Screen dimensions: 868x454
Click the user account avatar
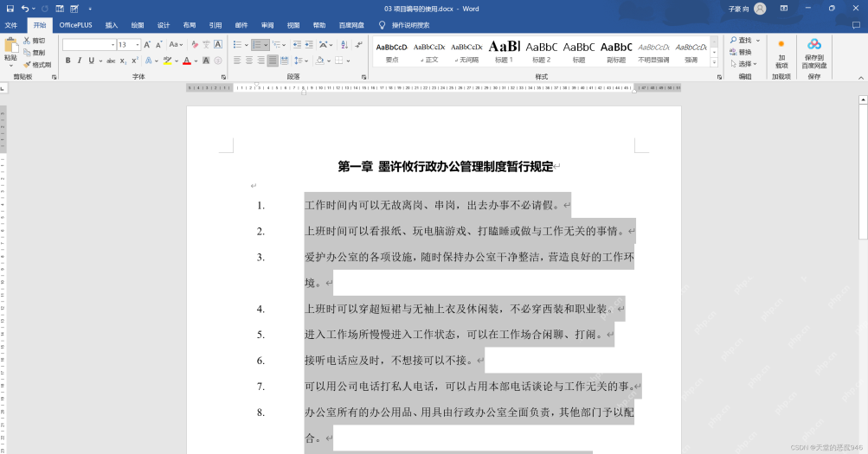point(760,9)
